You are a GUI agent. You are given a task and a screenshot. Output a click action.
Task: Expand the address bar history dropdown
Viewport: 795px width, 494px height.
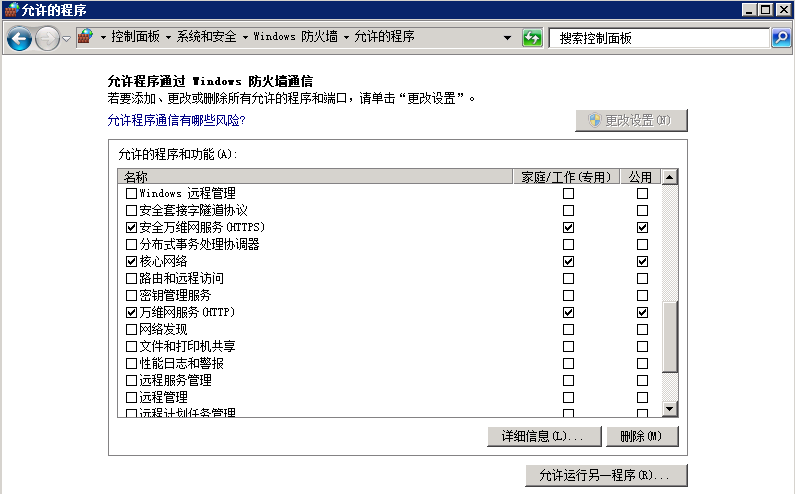click(509, 38)
